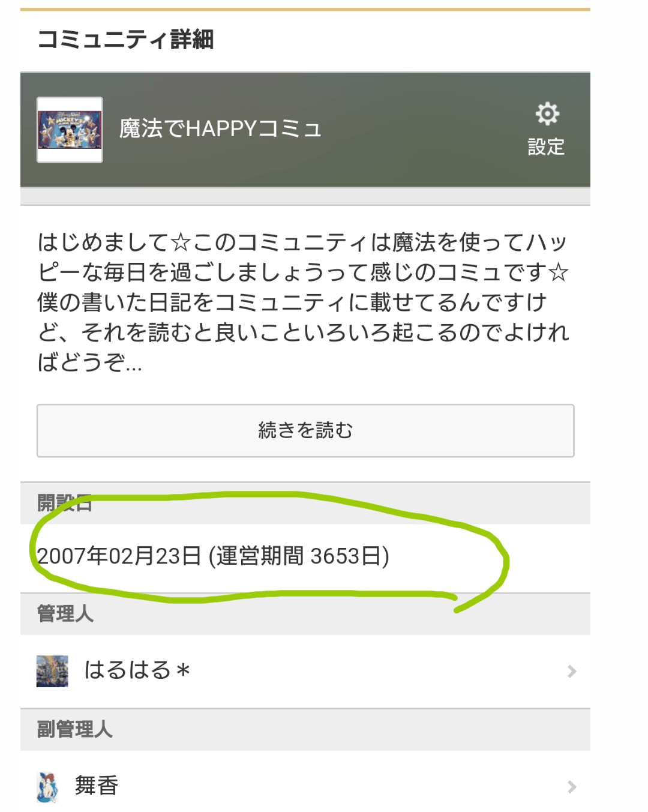The height and width of the screenshot is (812, 648).
Task: Click 舞香 avatar icon
Action: click(x=47, y=787)
